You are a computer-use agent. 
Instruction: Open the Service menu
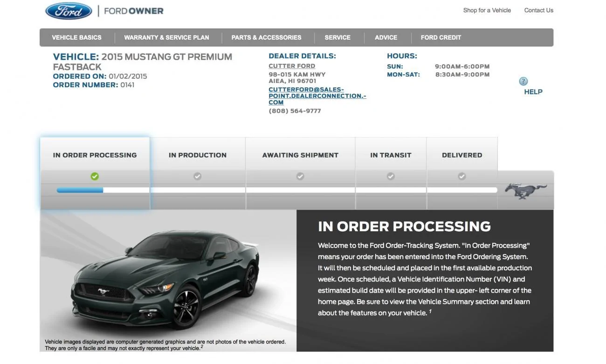point(337,37)
